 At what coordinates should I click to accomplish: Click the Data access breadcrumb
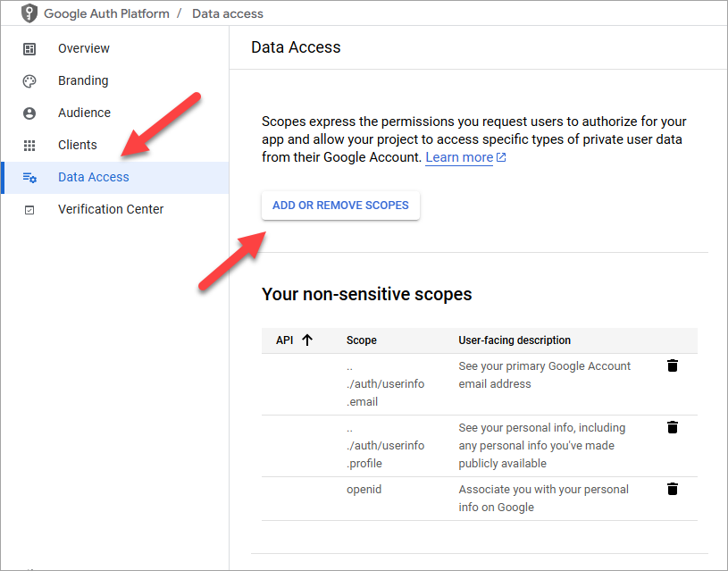click(x=228, y=13)
